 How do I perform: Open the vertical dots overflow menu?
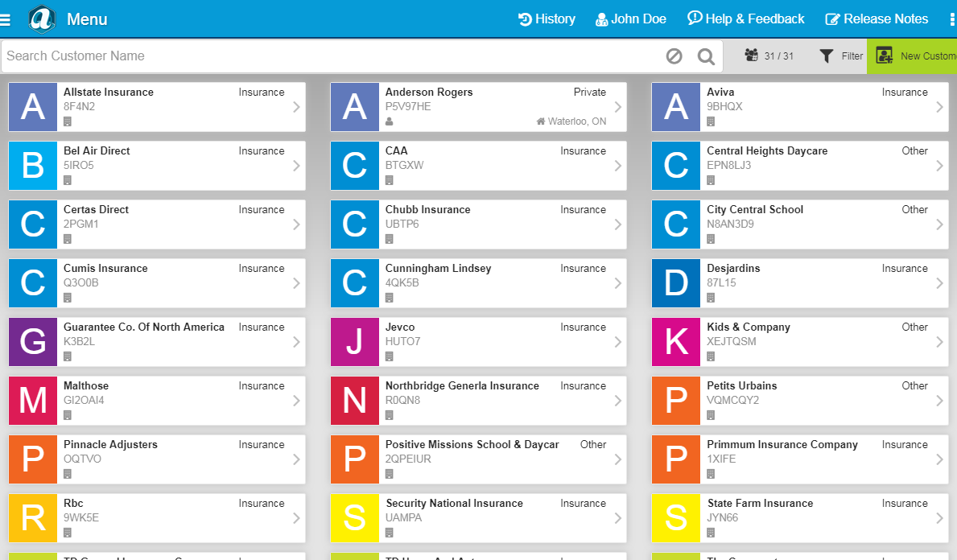point(952,19)
